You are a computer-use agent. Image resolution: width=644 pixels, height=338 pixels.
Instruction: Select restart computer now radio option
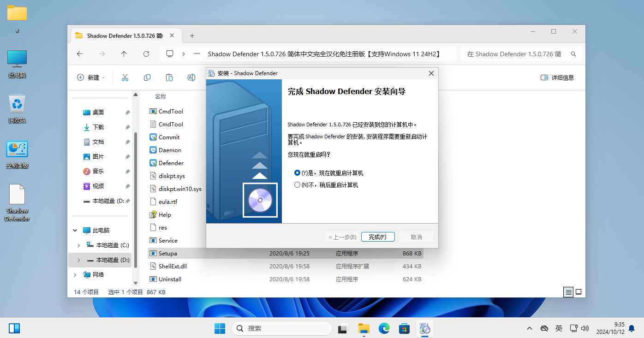tap(328, 173)
